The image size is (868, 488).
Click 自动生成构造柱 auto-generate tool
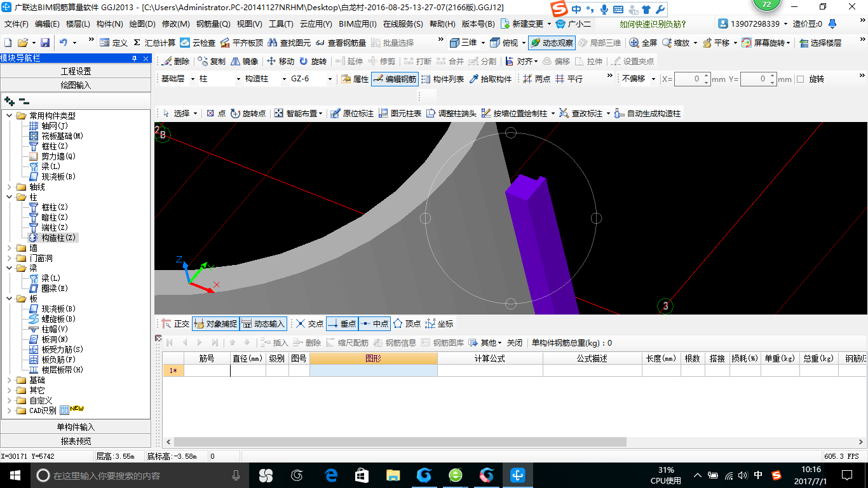(648, 113)
